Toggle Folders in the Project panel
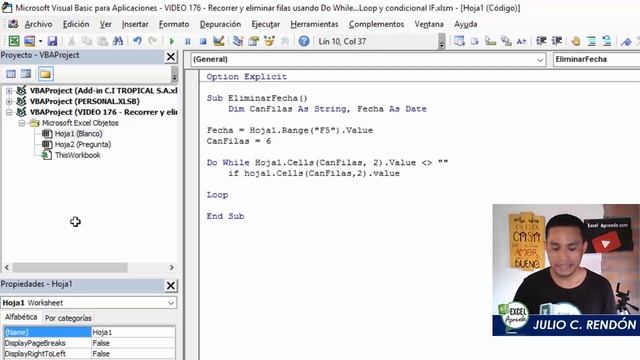 pos(45,74)
